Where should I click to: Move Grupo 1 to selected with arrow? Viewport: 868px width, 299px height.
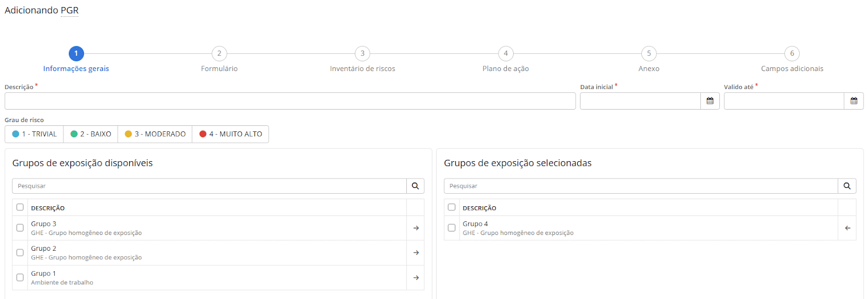[416, 278]
